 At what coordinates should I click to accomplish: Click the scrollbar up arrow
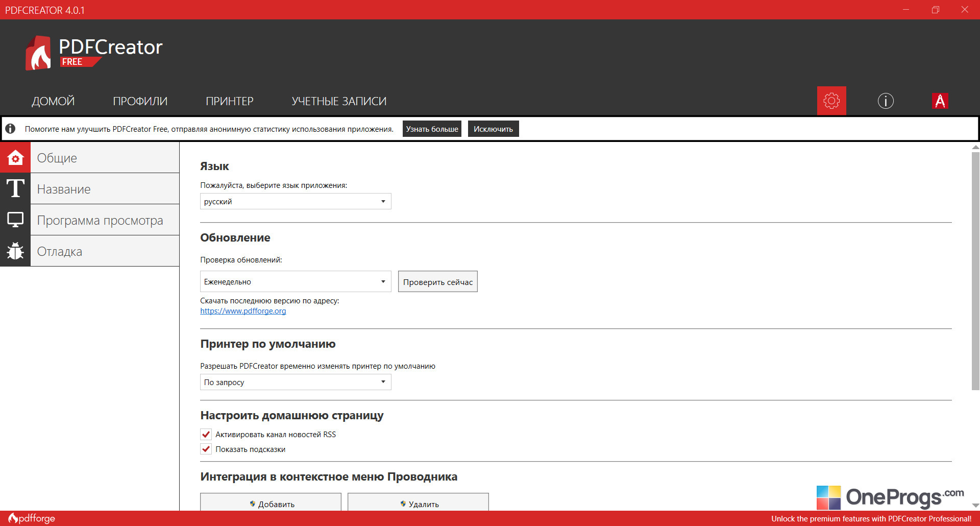[x=975, y=147]
